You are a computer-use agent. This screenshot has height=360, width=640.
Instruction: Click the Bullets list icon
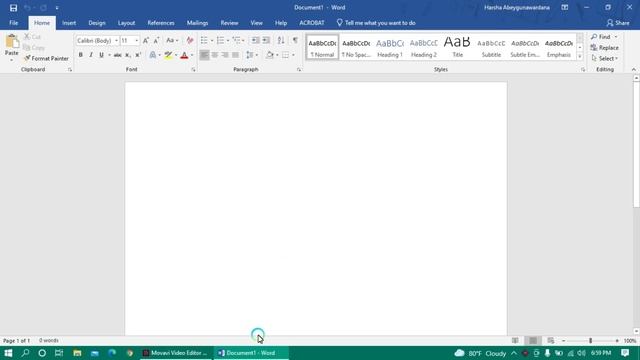coord(204,40)
